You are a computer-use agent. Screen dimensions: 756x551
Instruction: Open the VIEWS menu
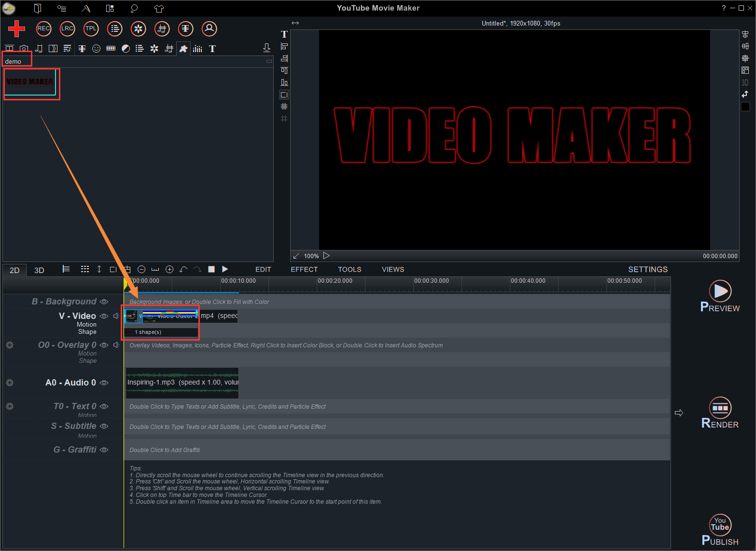(393, 269)
